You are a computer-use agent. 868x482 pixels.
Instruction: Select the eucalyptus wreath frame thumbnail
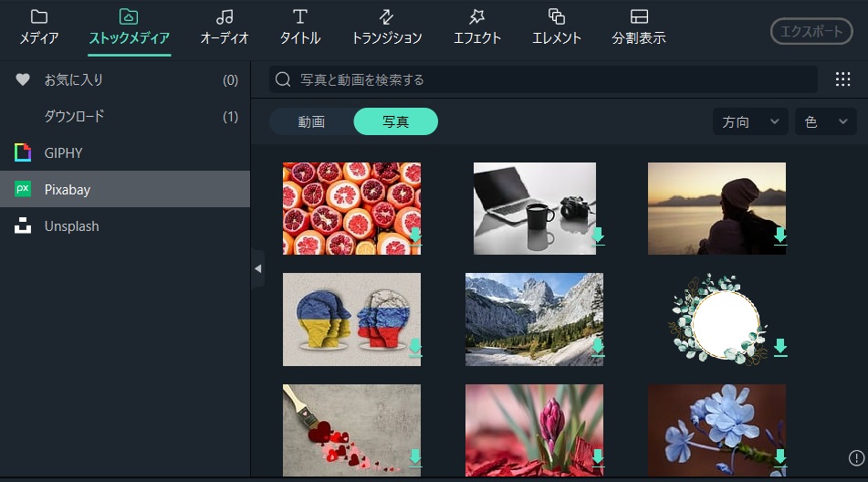tap(716, 320)
